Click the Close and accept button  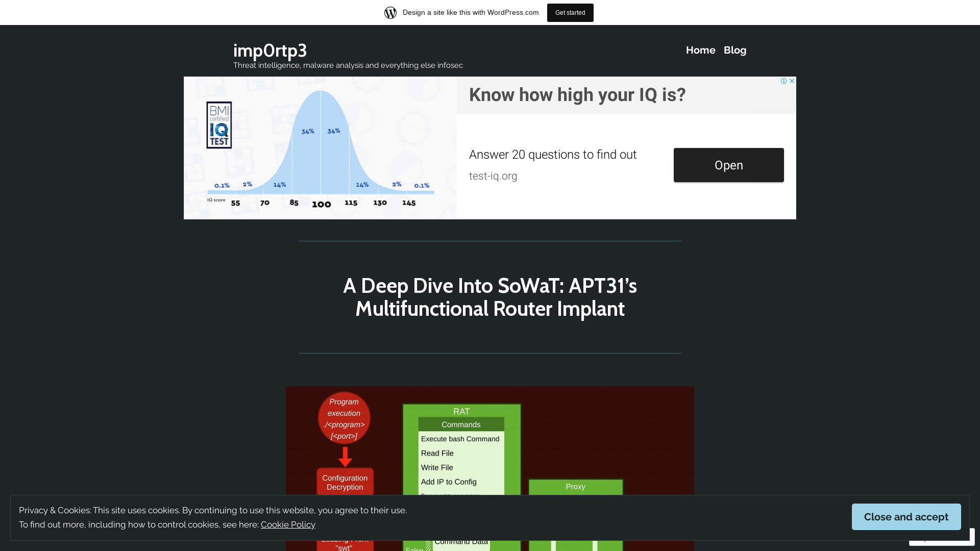pyautogui.click(x=906, y=517)
